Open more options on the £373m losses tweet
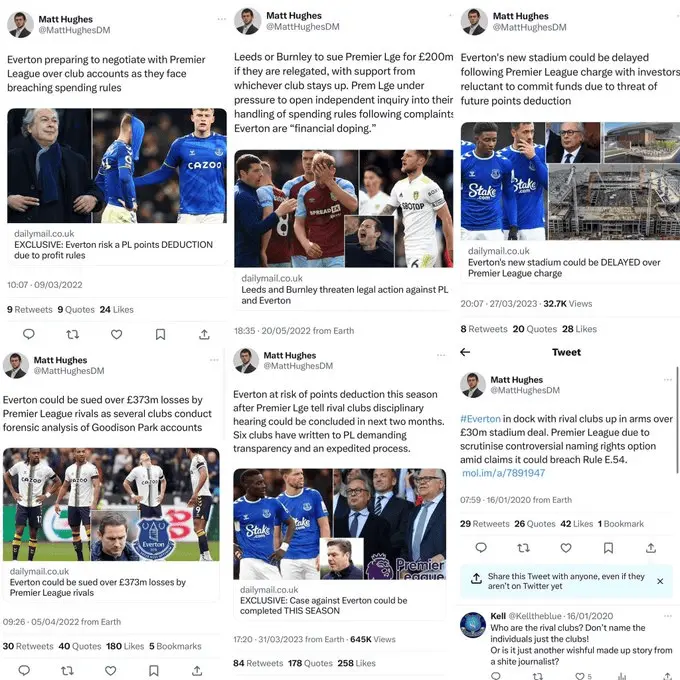This screenshot has height=680, width=680. pos(214,360)
